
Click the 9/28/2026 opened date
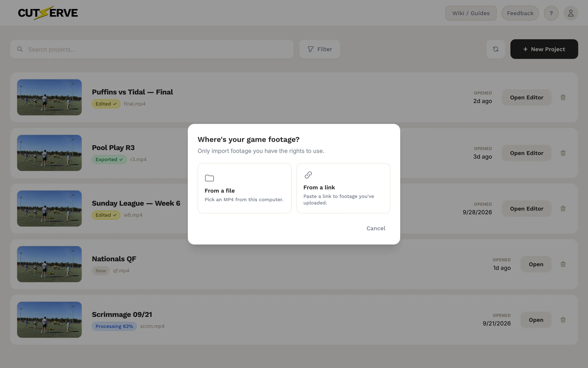tap(477, 212)
